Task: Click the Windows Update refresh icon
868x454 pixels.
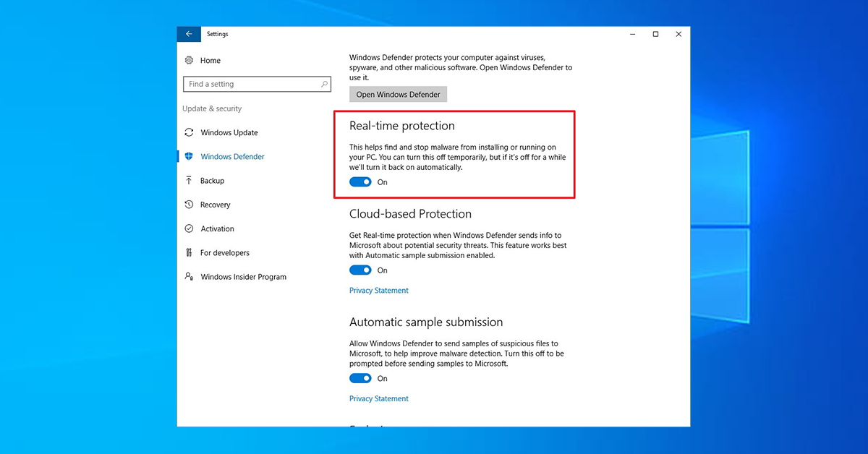Action: pyautogui.click(x=189, y=132)
